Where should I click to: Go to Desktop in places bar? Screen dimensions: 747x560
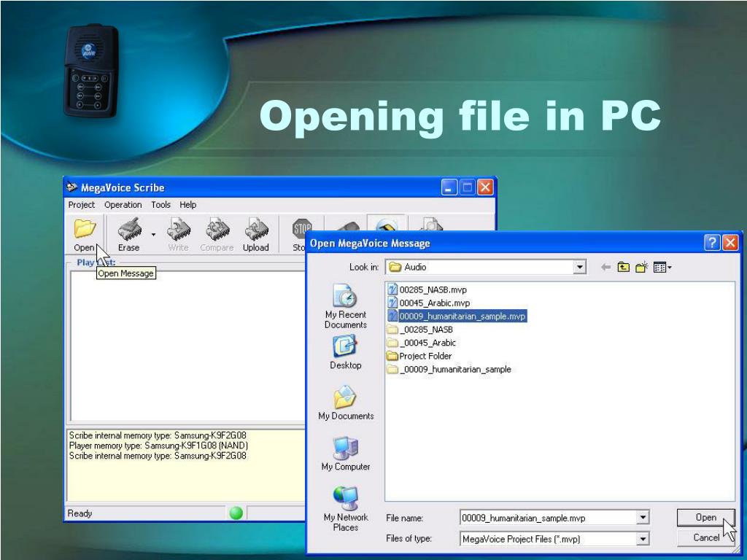(x=345, y=352)
